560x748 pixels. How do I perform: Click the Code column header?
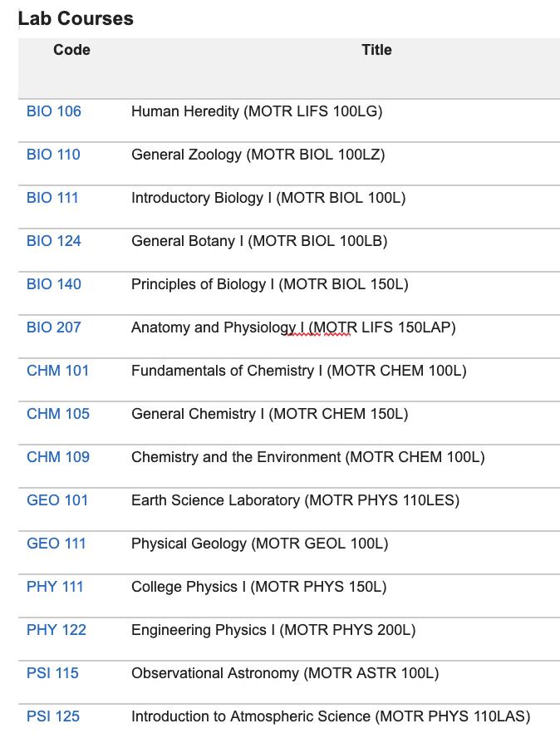point(71,50)
